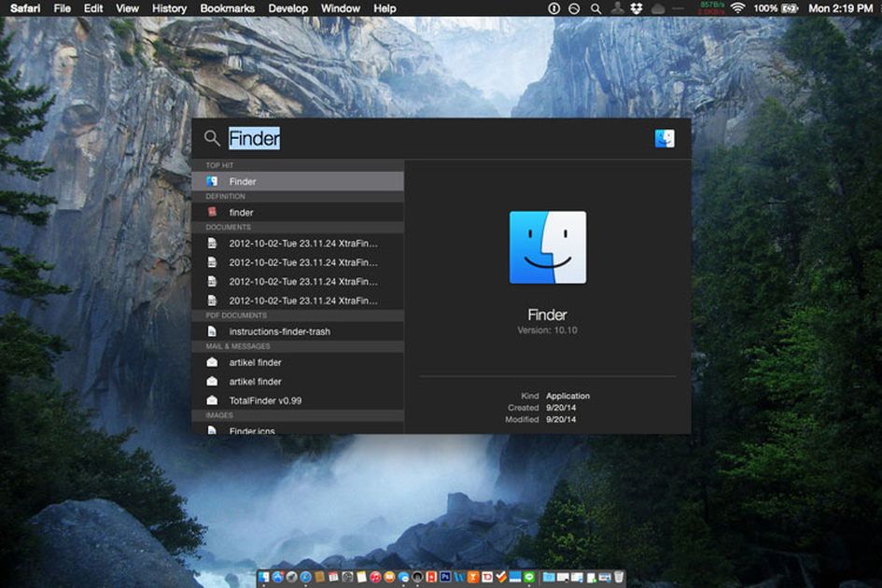Open the LINE app in the Dock

click(529, 577)
